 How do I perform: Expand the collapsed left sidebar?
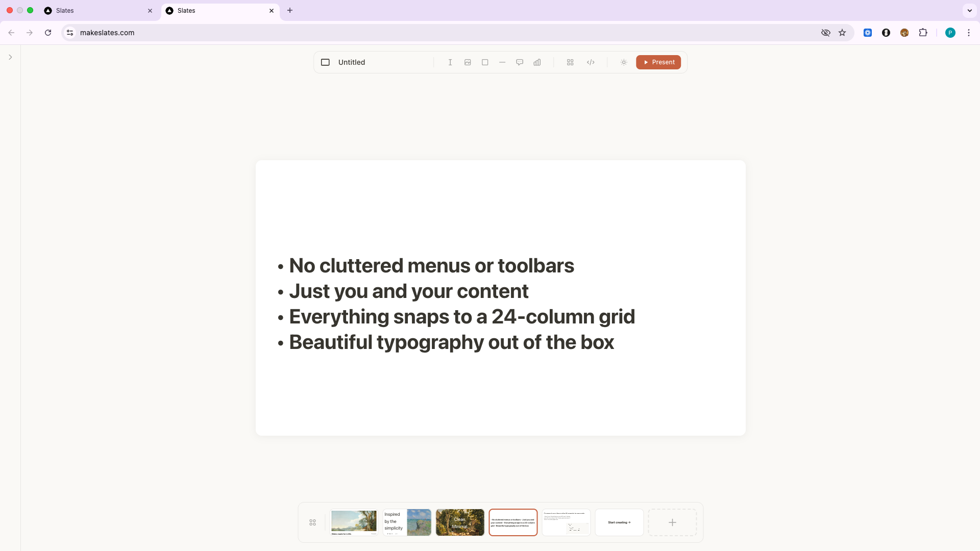(10, 57)
